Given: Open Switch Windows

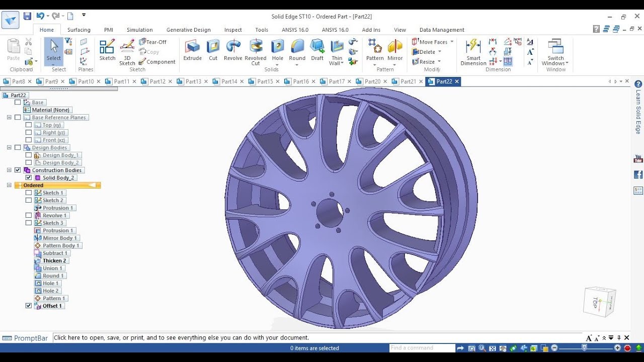Looking at the screenshot, I should coord(555,52).
